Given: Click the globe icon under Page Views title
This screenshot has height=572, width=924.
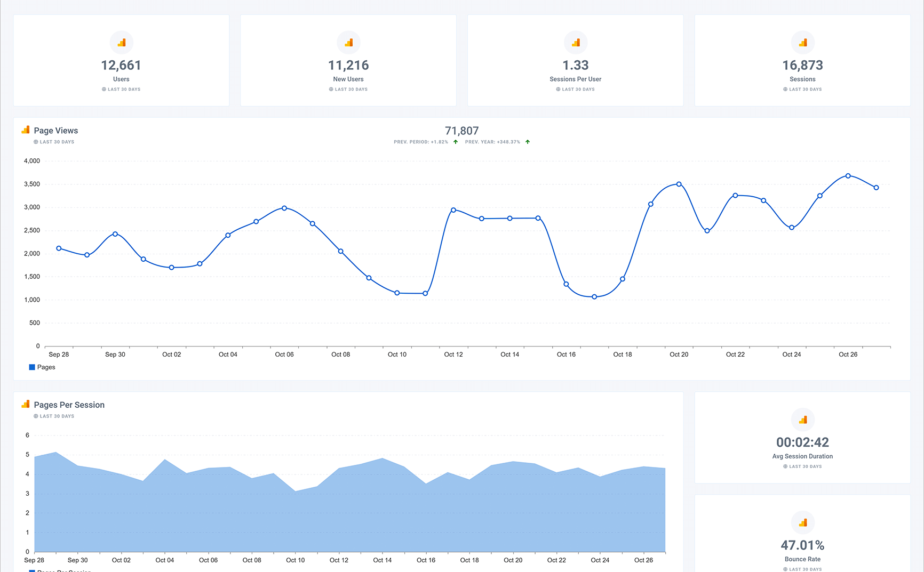Looking at the screenshot, I should (36, 142).
